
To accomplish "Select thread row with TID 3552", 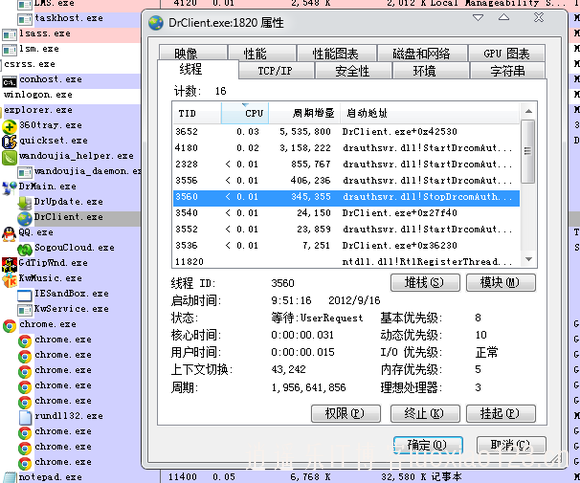I will [346, 229].
